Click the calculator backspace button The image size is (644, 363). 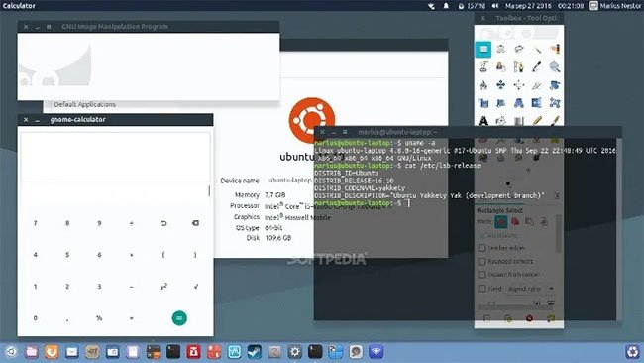(195, 223)
